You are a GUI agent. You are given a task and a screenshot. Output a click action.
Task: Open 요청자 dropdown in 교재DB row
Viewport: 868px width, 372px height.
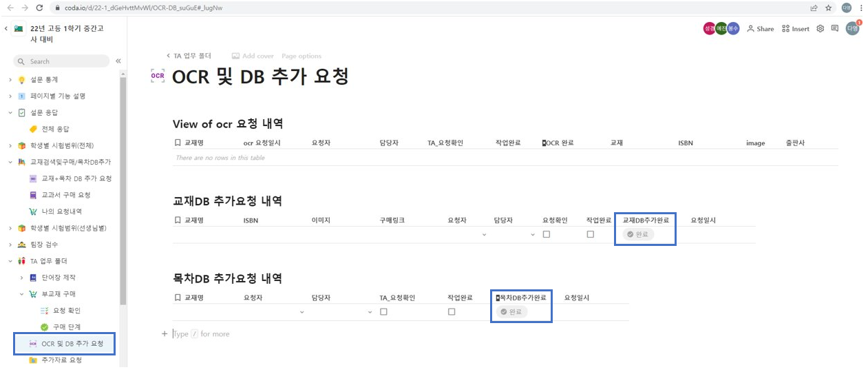click(x=484, y=235)
